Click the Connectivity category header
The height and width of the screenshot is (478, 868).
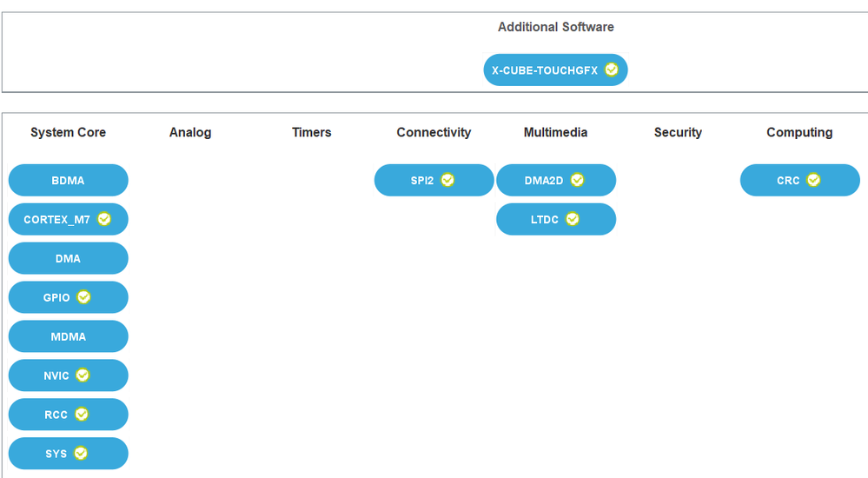[434, 132]
